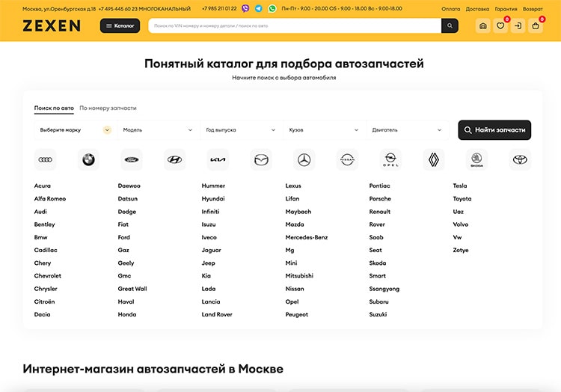Focus the VIN number search field

click(x=295, y=25)
